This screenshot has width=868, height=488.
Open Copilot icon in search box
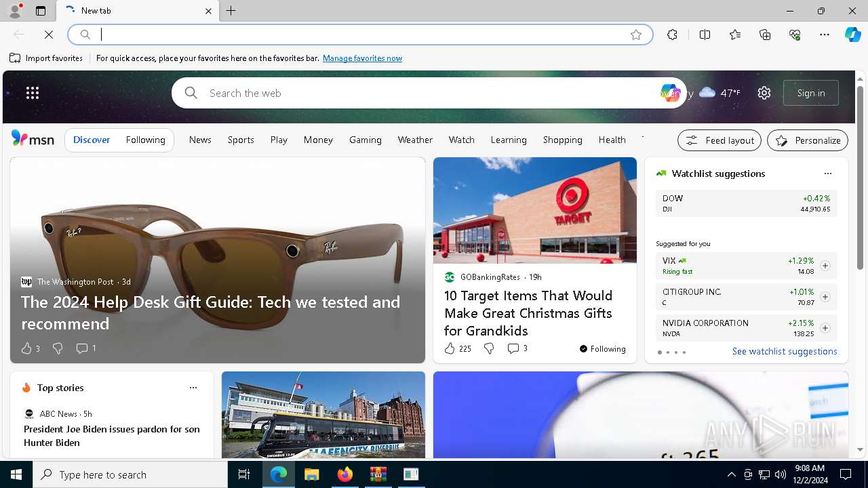669,93
